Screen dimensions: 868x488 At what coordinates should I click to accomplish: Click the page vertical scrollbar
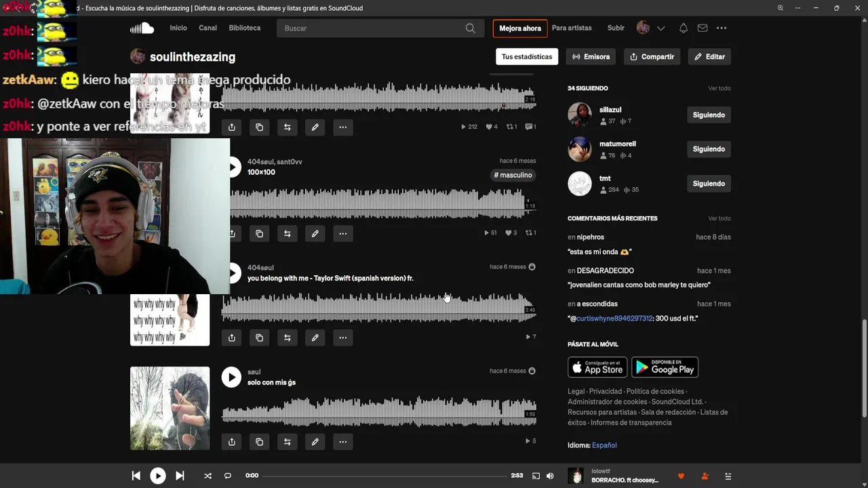pyautogui.click(x=864, y=368)
